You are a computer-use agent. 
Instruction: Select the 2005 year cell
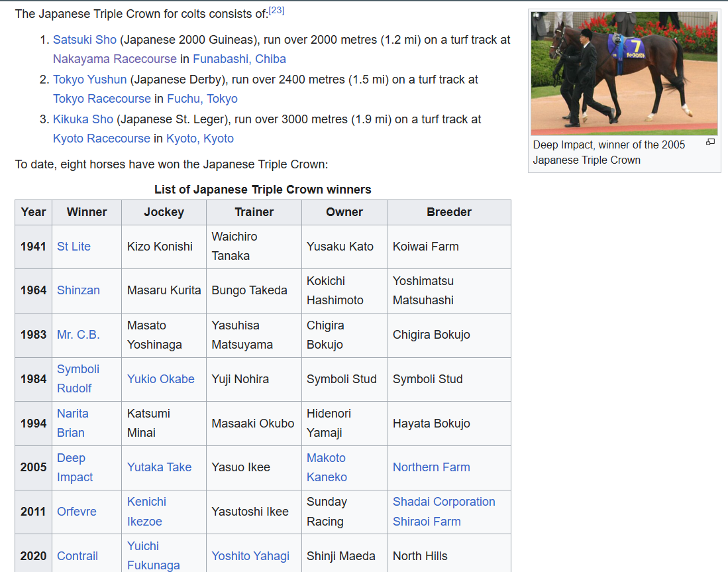[33, 467]
